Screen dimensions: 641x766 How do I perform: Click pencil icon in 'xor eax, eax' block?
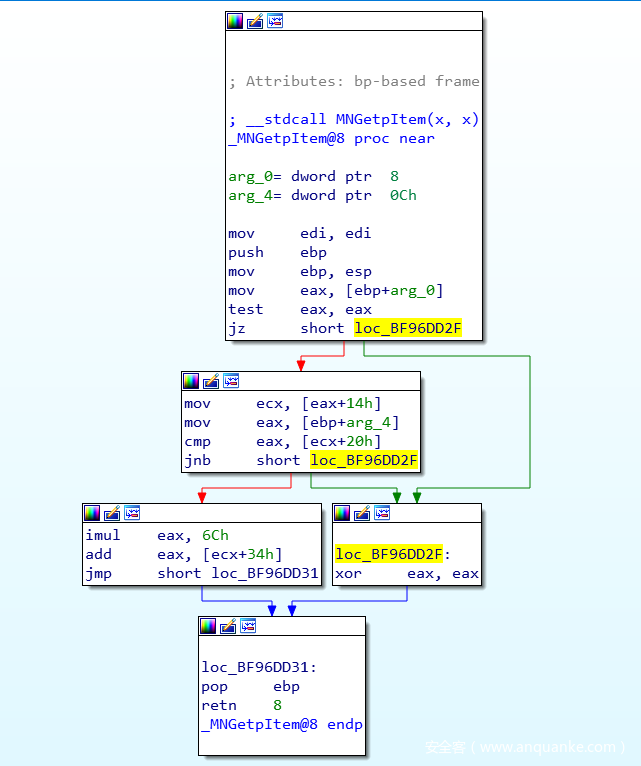362,513
